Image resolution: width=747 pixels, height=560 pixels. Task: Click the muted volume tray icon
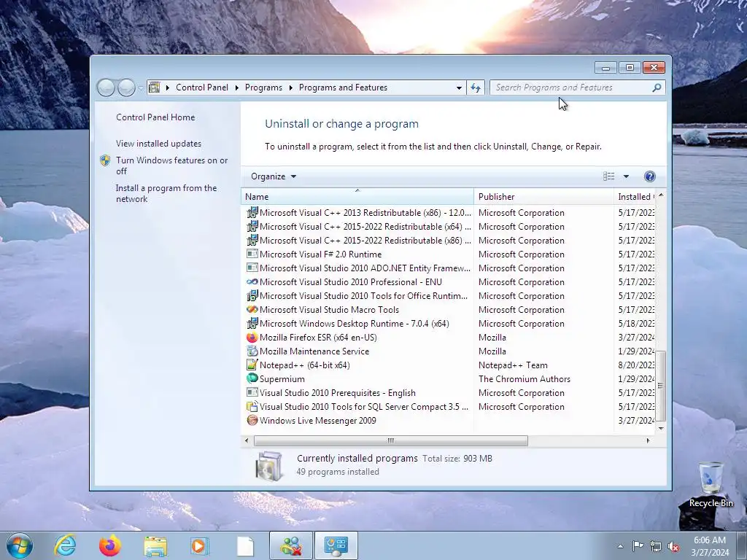click(x=673, y=546)
